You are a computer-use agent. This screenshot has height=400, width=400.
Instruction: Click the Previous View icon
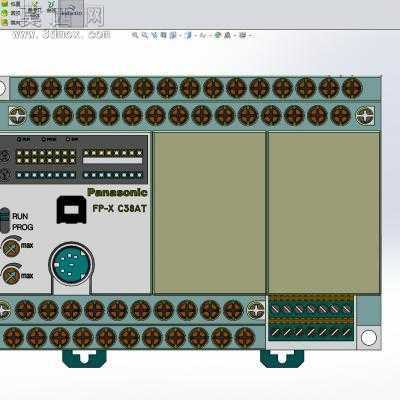(154, 35)
